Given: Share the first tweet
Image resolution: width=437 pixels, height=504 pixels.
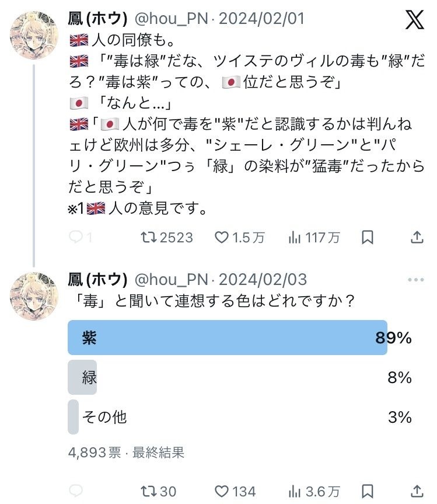Looking at the screenshot, I should 417,237.
